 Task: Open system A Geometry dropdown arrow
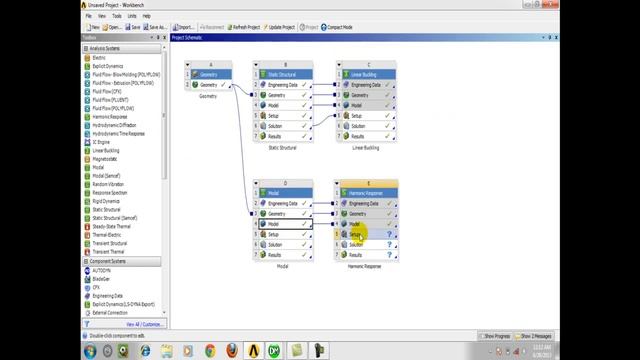coord(187,64)
